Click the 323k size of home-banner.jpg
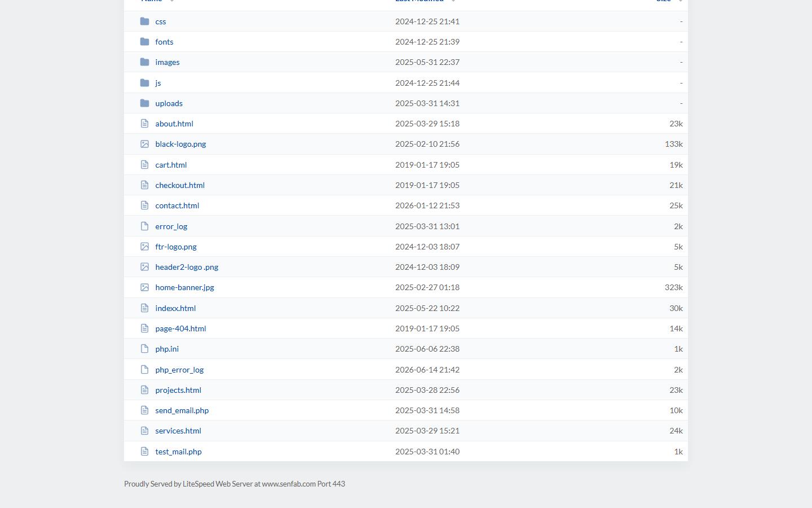This screenshot has width=812, height=508. tap(674, 287)
